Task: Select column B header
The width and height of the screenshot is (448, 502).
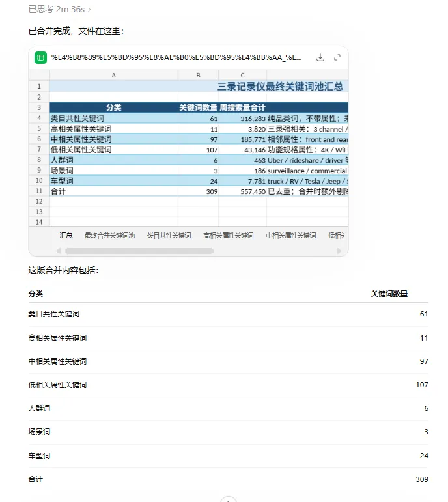Action: [x=198, y=76]
